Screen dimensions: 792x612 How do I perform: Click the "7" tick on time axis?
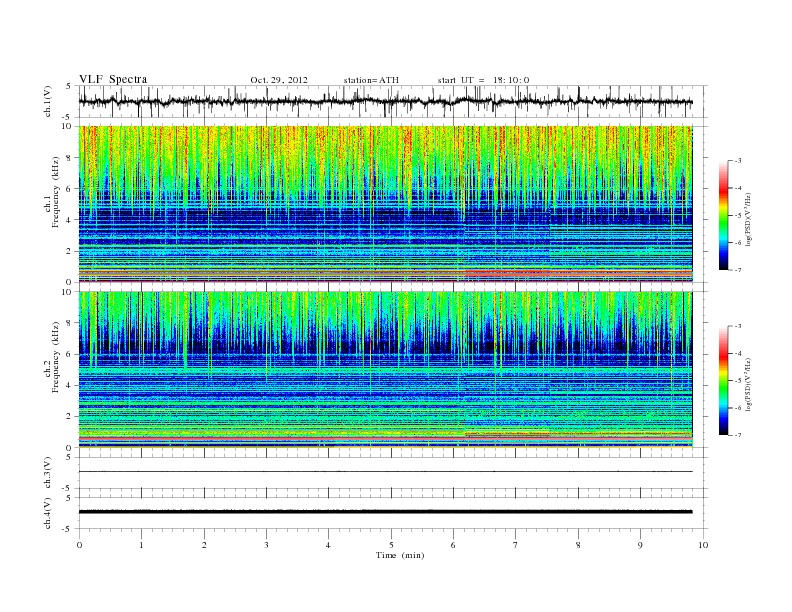[x=516, y=545]
